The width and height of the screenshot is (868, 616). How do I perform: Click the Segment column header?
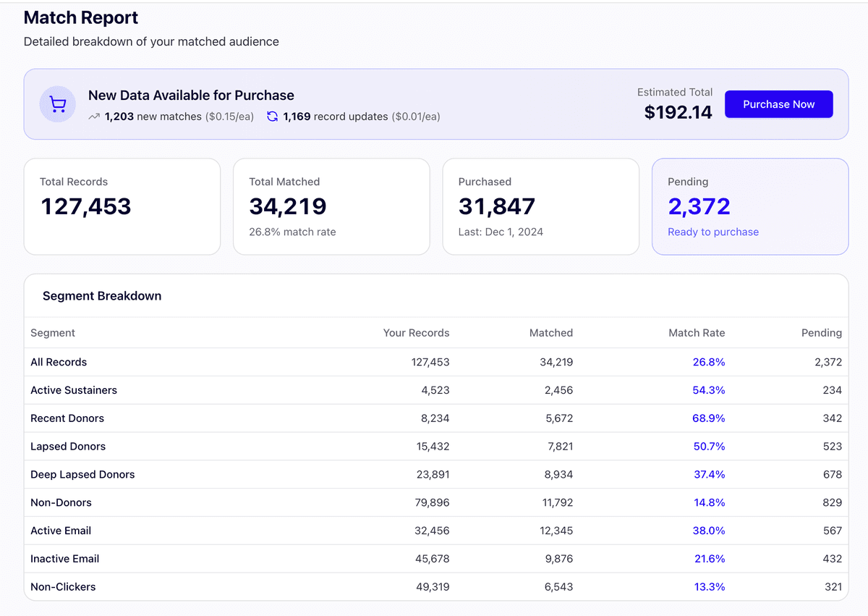click(53, 333)
